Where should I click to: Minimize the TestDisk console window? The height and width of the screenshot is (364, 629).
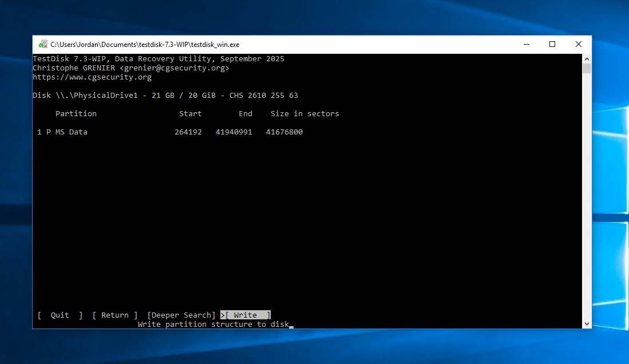526,44
